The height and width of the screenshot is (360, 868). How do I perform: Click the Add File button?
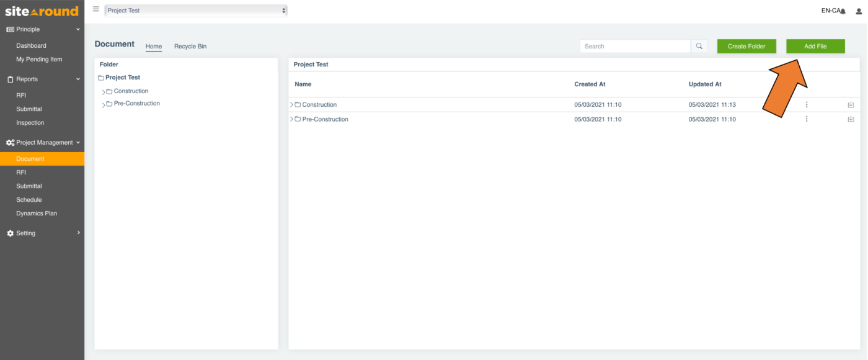click(x=815, y=46)
